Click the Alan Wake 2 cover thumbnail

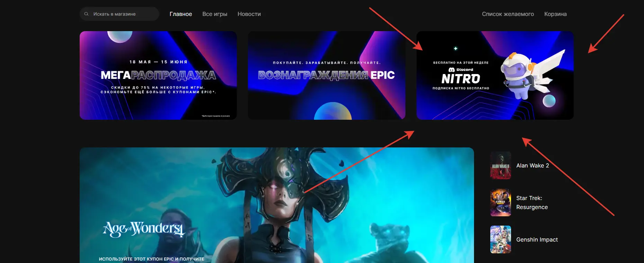point(501,165)
